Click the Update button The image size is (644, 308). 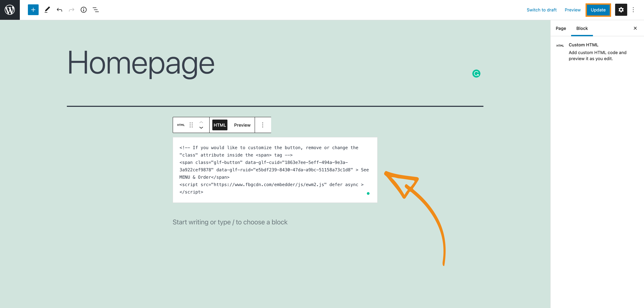tap(598, 10)
